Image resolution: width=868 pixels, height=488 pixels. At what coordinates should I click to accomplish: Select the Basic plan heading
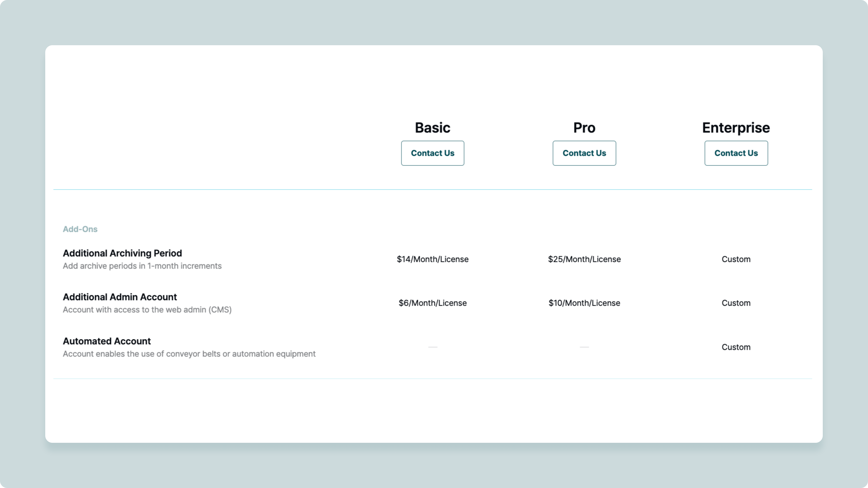tap(432, 128)
